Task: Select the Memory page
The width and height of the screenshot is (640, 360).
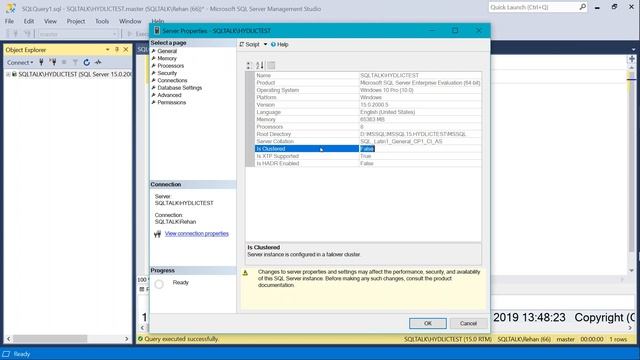Action: point(167,58)
